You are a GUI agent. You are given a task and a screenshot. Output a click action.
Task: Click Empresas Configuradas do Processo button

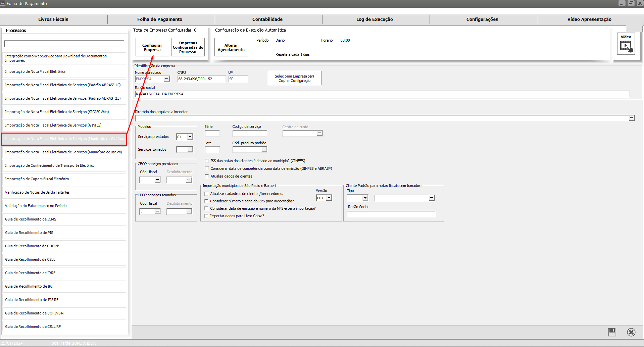click(x=188, y=47)
